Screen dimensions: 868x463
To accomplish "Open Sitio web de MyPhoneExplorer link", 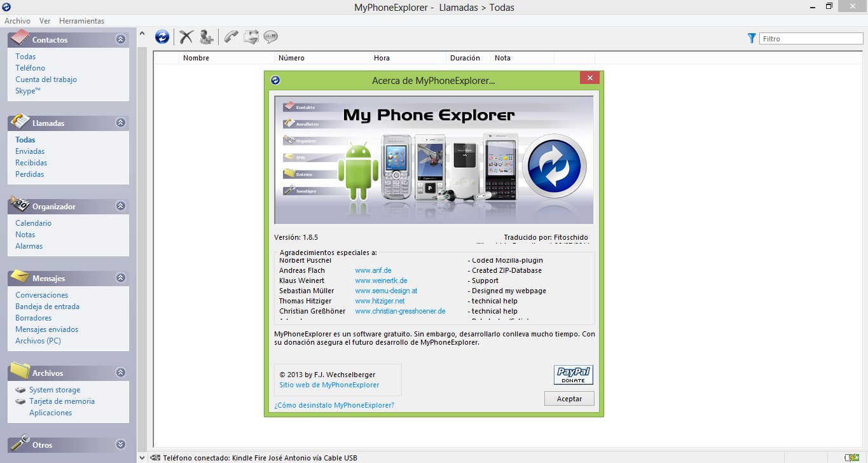I will (x=329, y=385).
